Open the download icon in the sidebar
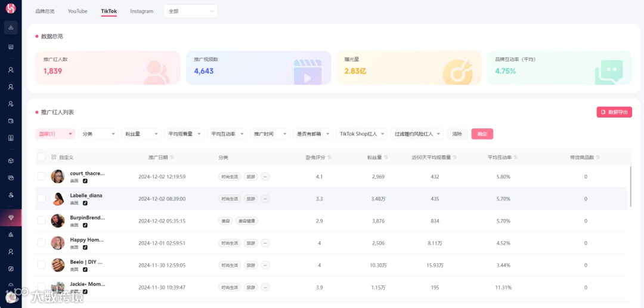644x308 pixels. [x=11, y=27]
